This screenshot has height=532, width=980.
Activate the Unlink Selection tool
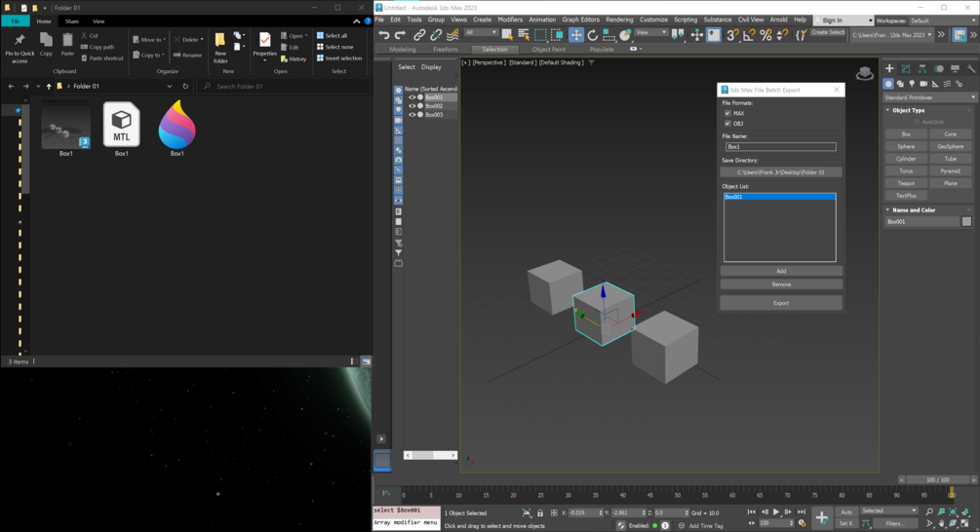pos(436,35)
